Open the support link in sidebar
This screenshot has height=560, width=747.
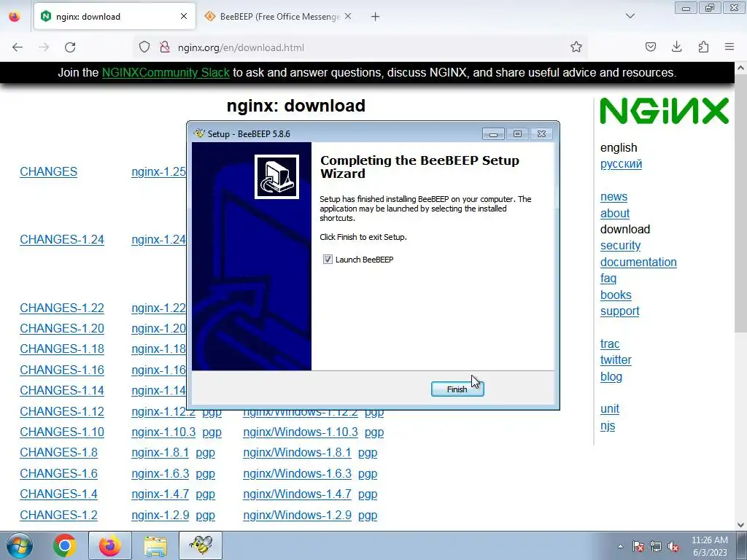coord(620,311)
